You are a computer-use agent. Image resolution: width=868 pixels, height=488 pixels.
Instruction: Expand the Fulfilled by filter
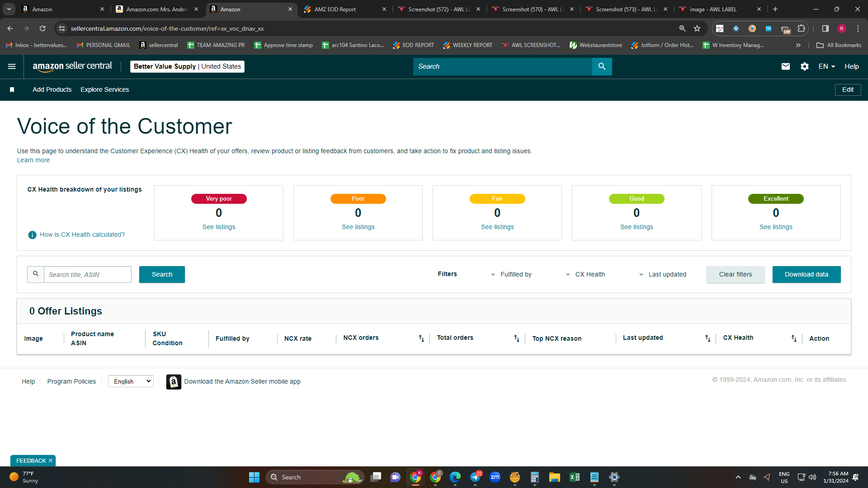click(511, 274)
